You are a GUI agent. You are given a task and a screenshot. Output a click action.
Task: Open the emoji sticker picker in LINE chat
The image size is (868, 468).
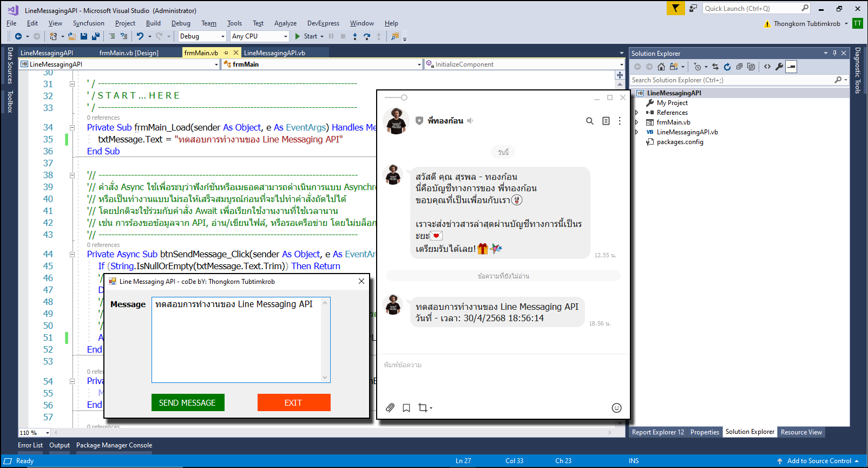[x=616, y=408]
